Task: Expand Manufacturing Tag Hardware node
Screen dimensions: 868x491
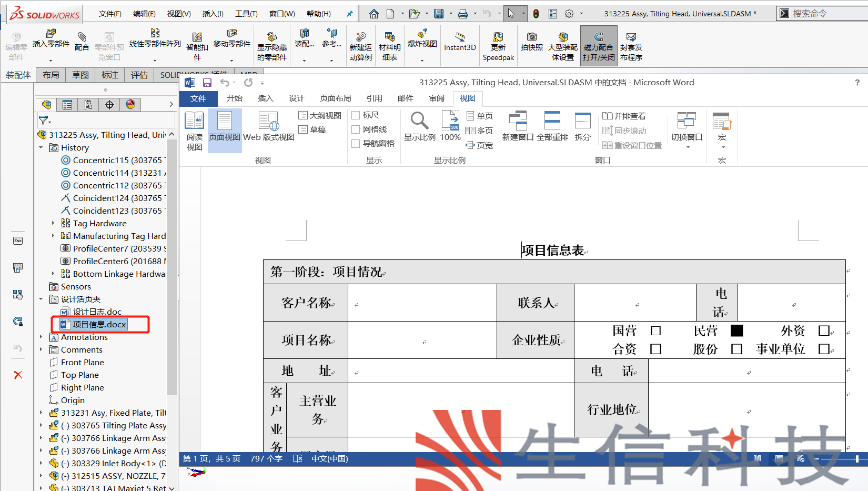Action: tap(53, 236)
